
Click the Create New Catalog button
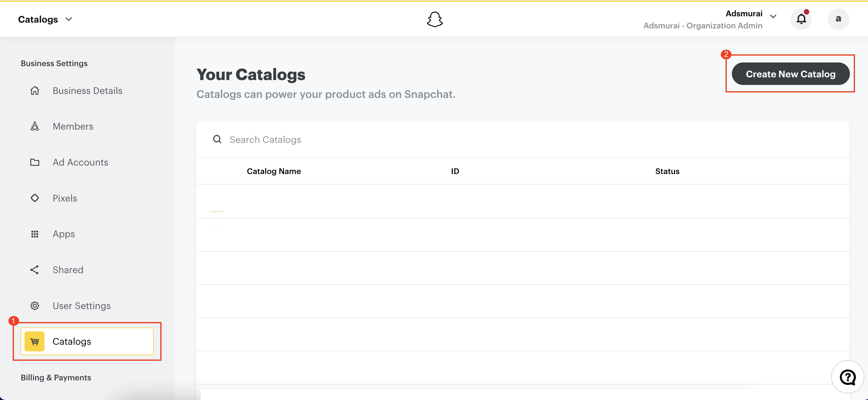(x=791, y=74)
